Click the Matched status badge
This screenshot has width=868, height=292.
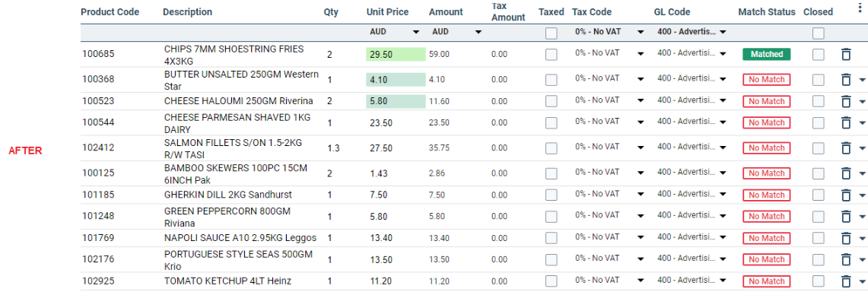coord(766,54)
